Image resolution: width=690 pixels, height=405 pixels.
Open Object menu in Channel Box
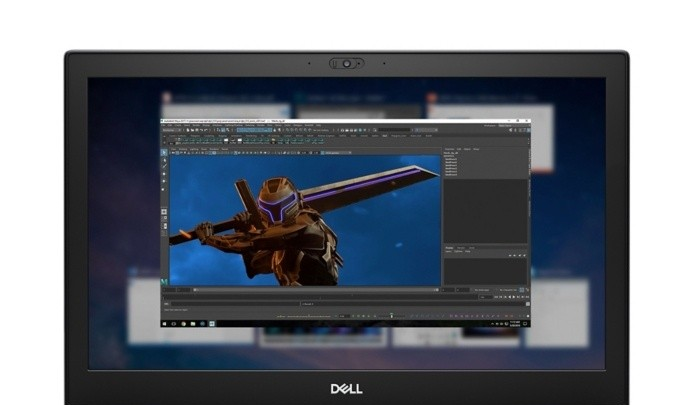(x=467, y=149)
